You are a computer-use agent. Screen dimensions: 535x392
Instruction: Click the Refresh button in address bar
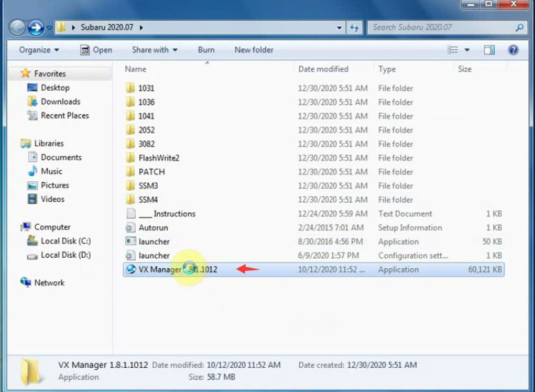[x=354, y=28]
